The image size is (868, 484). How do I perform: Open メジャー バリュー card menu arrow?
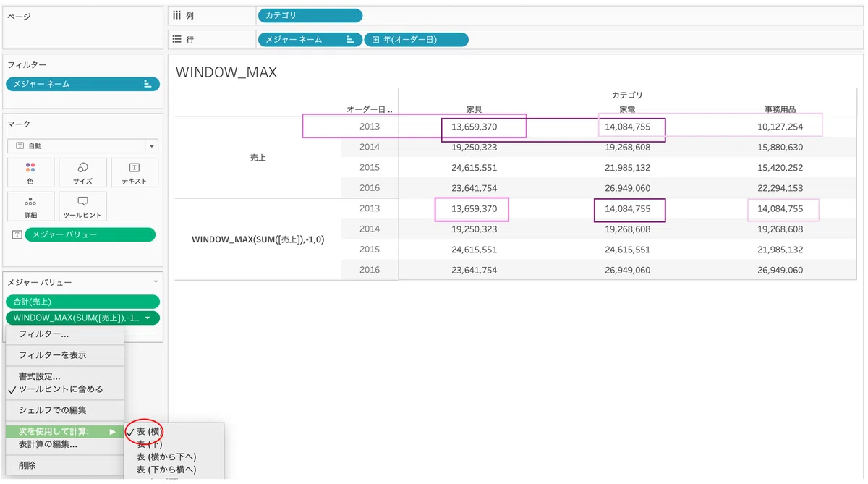(x=155, y=281)
